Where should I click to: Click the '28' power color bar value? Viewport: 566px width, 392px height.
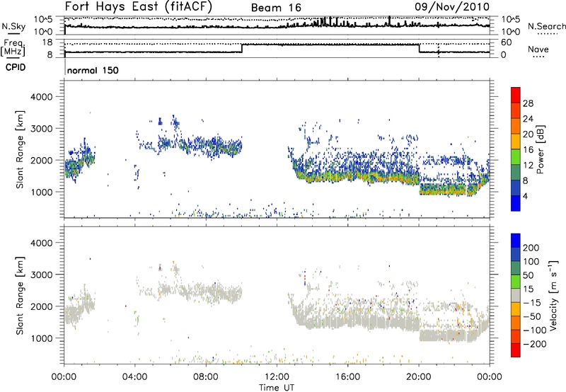[x=528, y=103]
